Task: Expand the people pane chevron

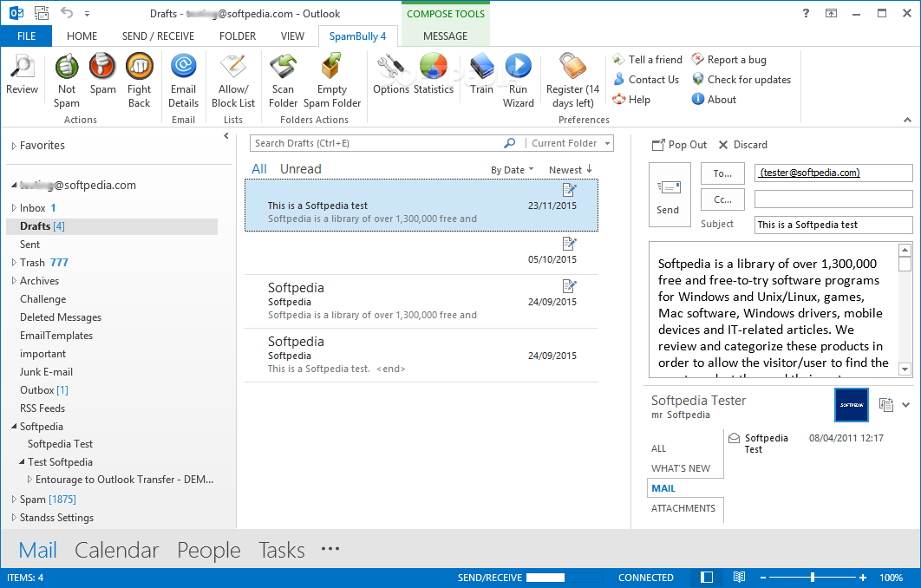Action: pos(905,405)
